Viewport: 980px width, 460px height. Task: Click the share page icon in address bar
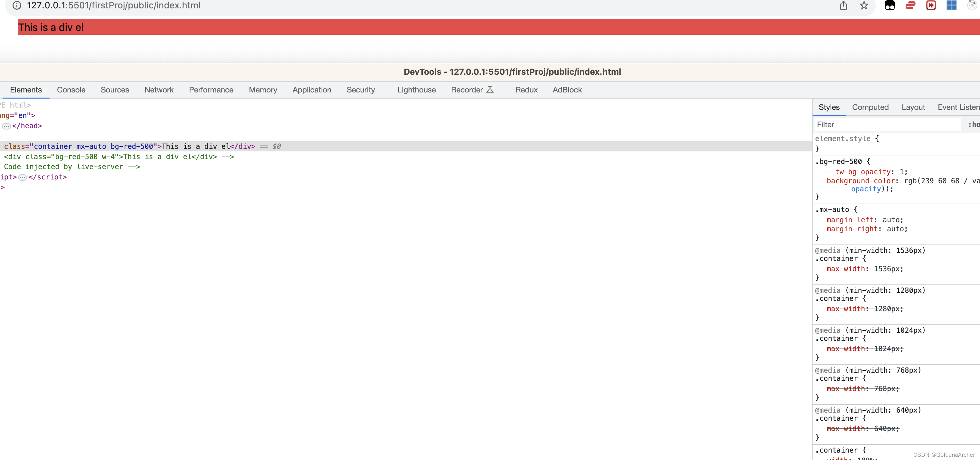click(843, 5)
